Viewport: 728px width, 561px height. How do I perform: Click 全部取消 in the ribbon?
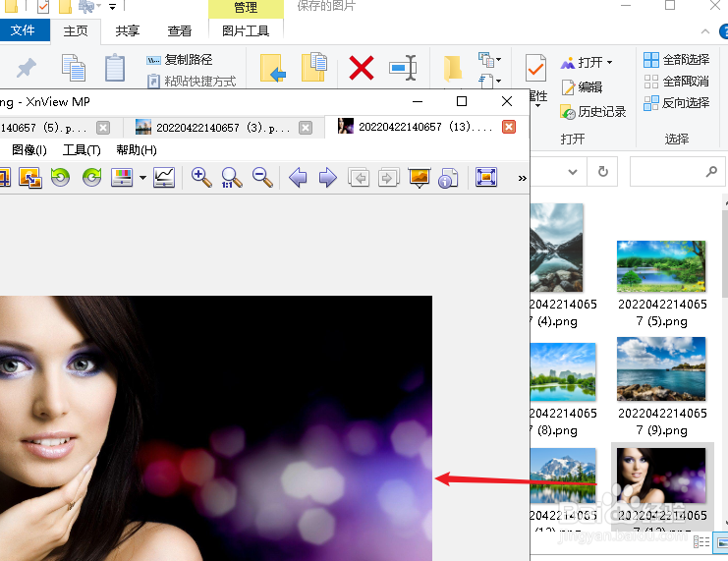(x=677, y=82)
